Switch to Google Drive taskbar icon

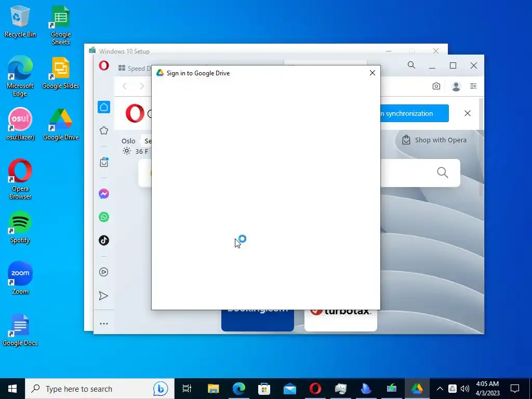pyautogui.click(x=417, y=389)
